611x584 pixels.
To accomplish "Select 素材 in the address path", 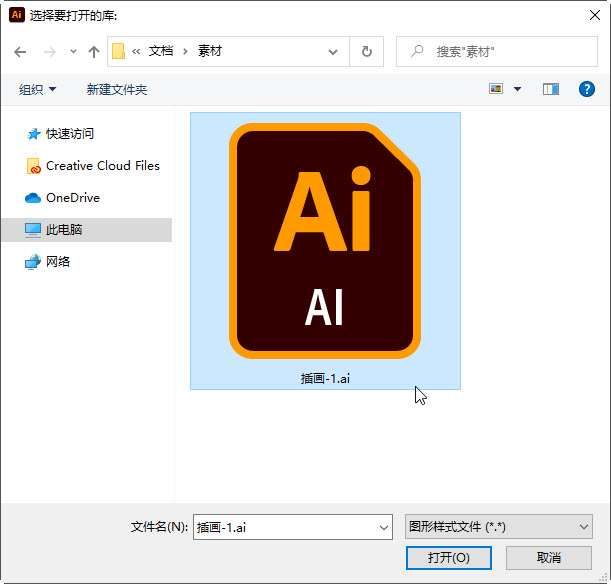I will tap(210, 51).
